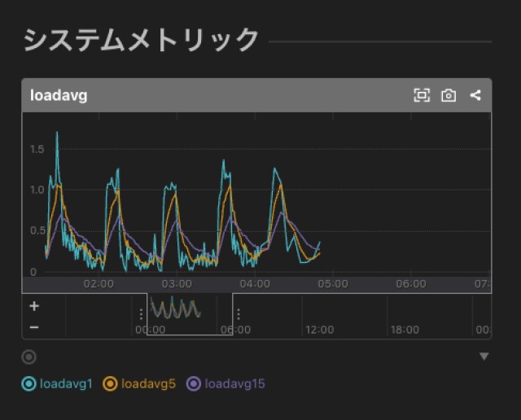This screenshot has height=420, width=521.
Task: Toggle the loadavg5 series label
Action: [x=148, y=383]
